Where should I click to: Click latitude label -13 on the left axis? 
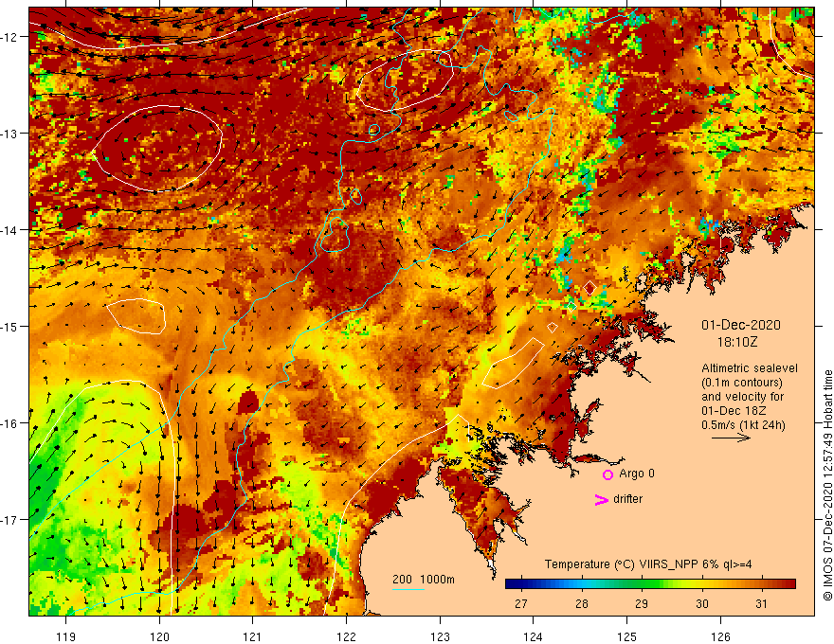[9, 134]
